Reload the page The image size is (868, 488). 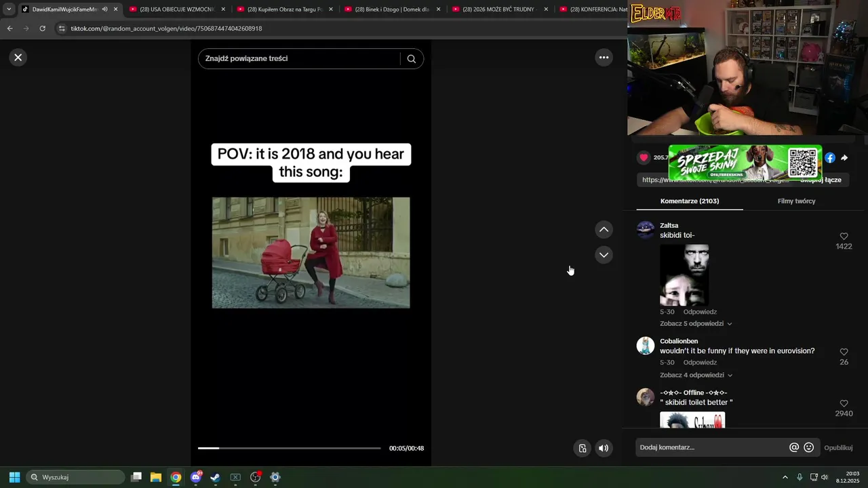click(x=42, y=28)
